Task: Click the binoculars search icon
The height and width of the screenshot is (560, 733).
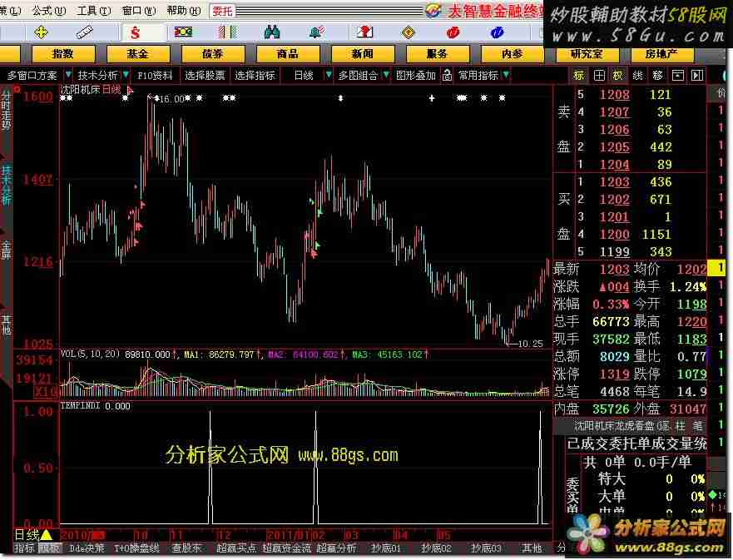Action: click(x=271, y=32)
